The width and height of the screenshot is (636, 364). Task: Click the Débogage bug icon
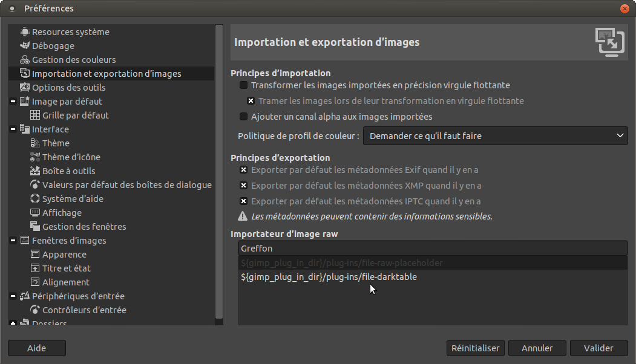(x=25, y=46)
